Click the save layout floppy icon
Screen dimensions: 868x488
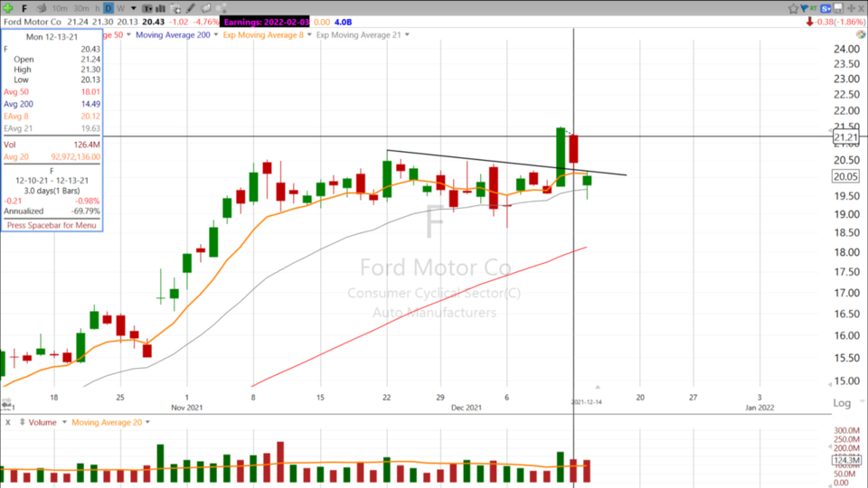(x=838, y=8)
